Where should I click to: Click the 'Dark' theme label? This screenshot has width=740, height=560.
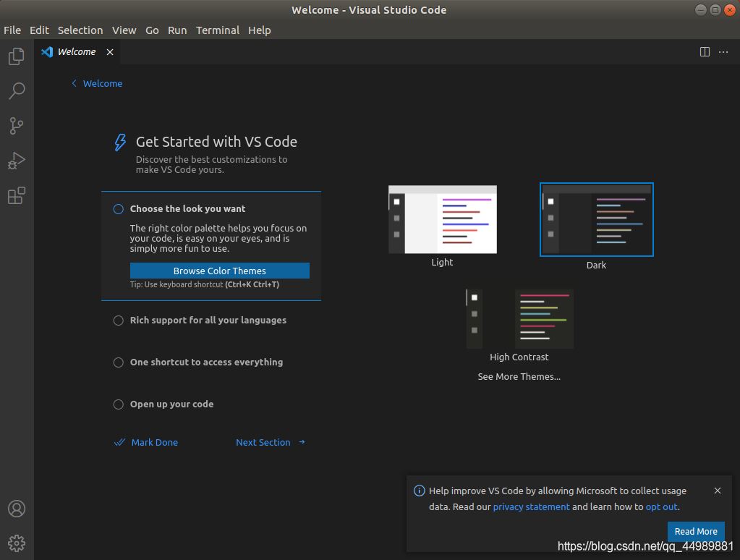[596, 265]
